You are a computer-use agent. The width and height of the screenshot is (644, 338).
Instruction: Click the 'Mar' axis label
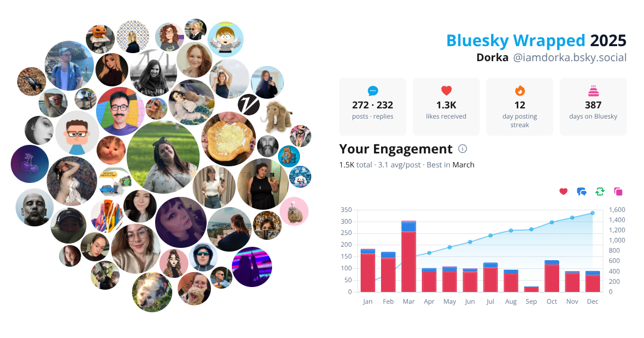(408, 302)
